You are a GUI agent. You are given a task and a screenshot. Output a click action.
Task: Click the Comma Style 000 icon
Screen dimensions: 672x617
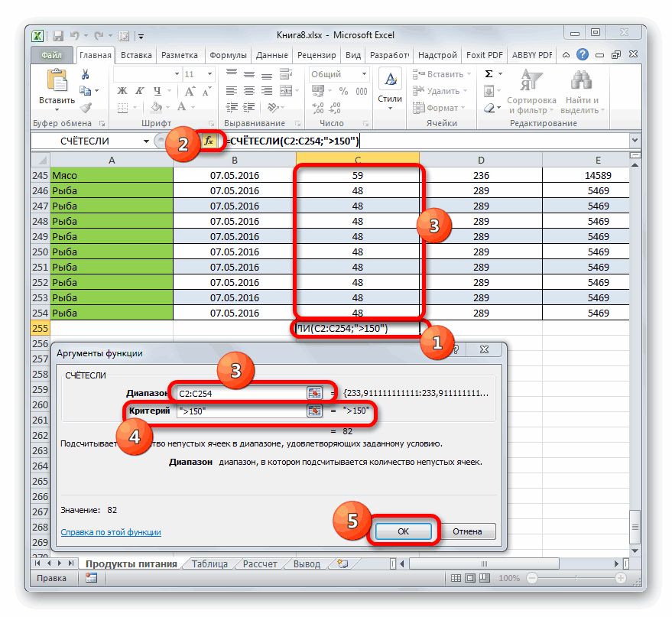[362, 91]
